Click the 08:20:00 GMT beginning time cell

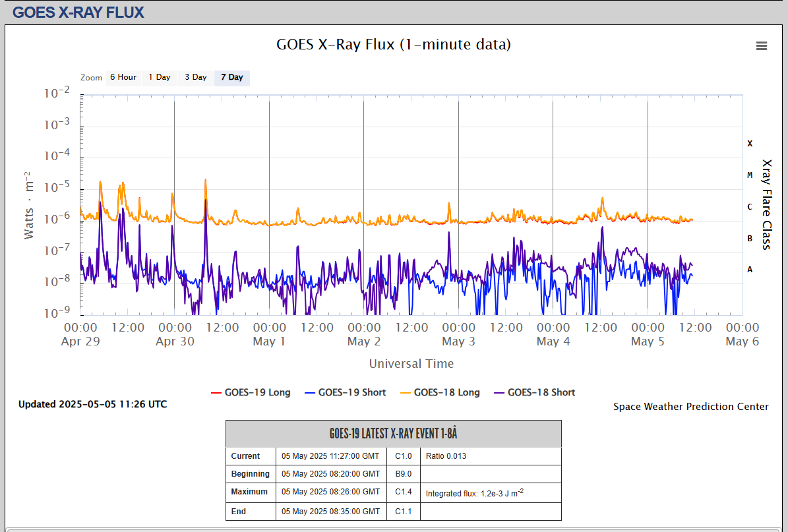330,474
